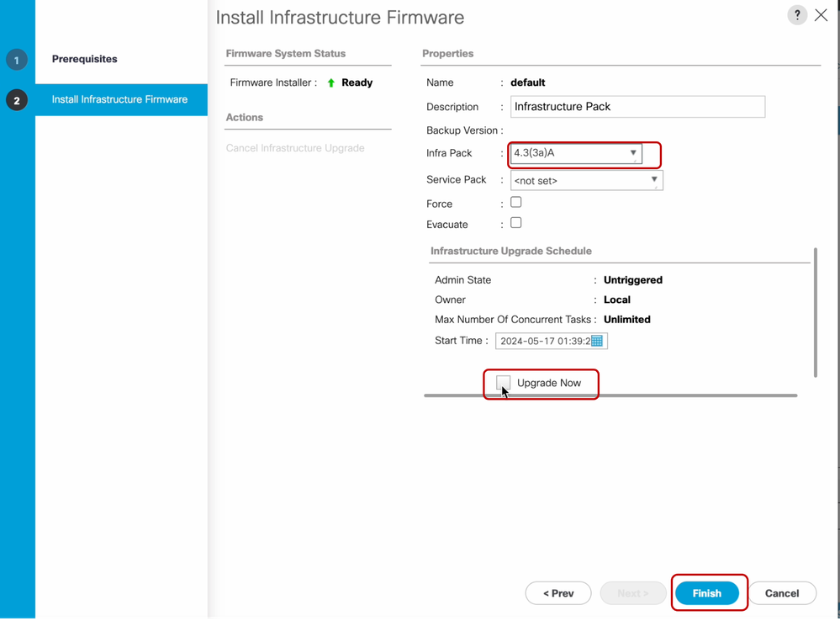
Task: Click the Untriggered admin state value
Action: pos(632,280)
